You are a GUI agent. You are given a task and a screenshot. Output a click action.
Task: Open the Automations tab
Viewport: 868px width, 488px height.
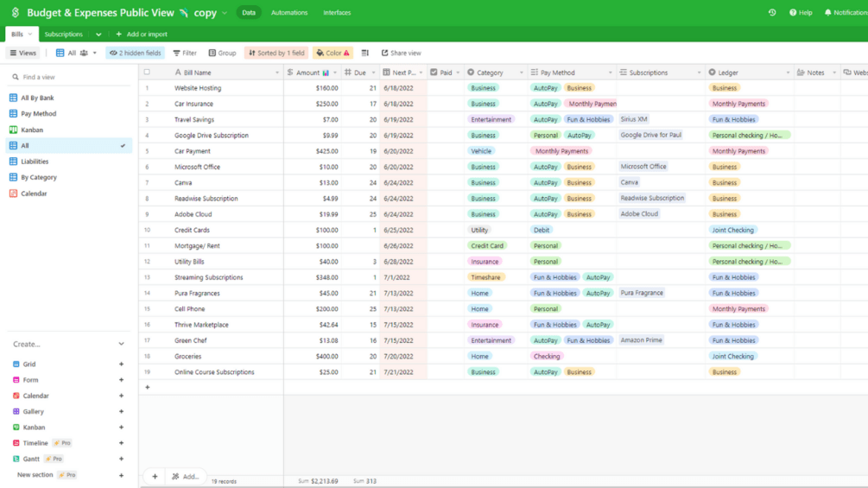click(289, 12)
